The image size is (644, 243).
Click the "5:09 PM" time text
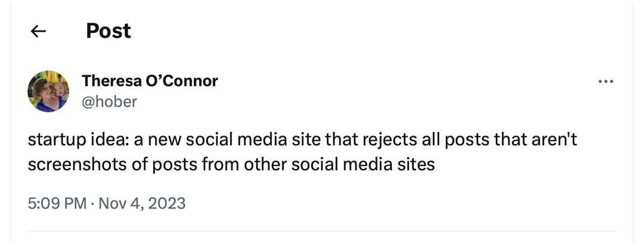pos(57,204)
